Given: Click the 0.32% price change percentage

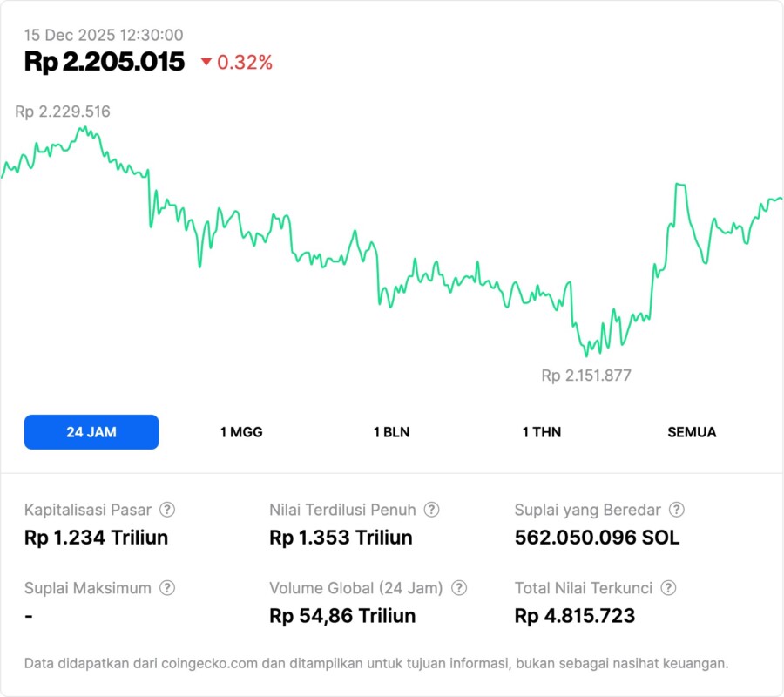Looking at the screenshot, I should point(245,62).
